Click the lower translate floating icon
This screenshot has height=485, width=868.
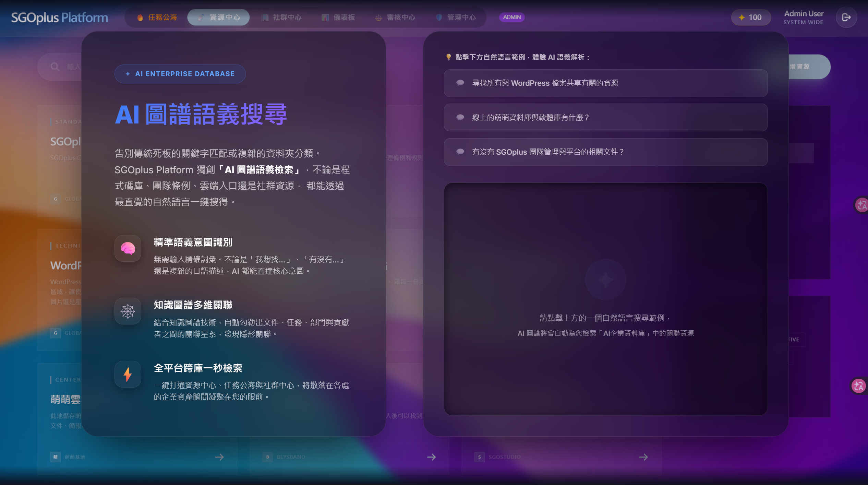[859, 386]
